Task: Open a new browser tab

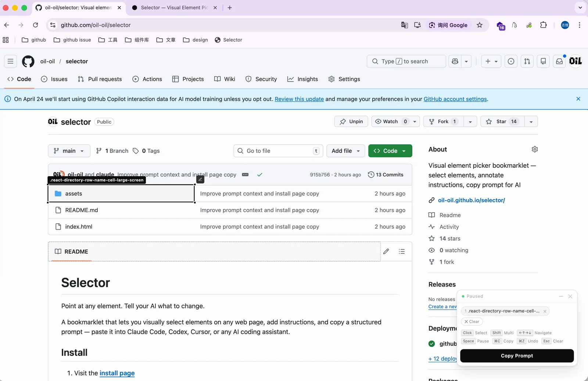Action: pyautogui.click(x=230, y=8)
